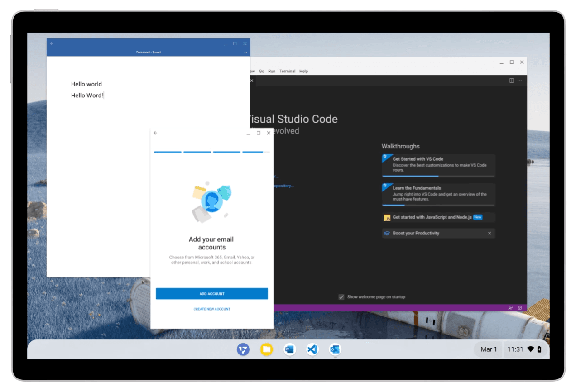This screenshot has width=576, height=392.
Task: Open the Help menu in VS Code
Action: coord(303,72)
